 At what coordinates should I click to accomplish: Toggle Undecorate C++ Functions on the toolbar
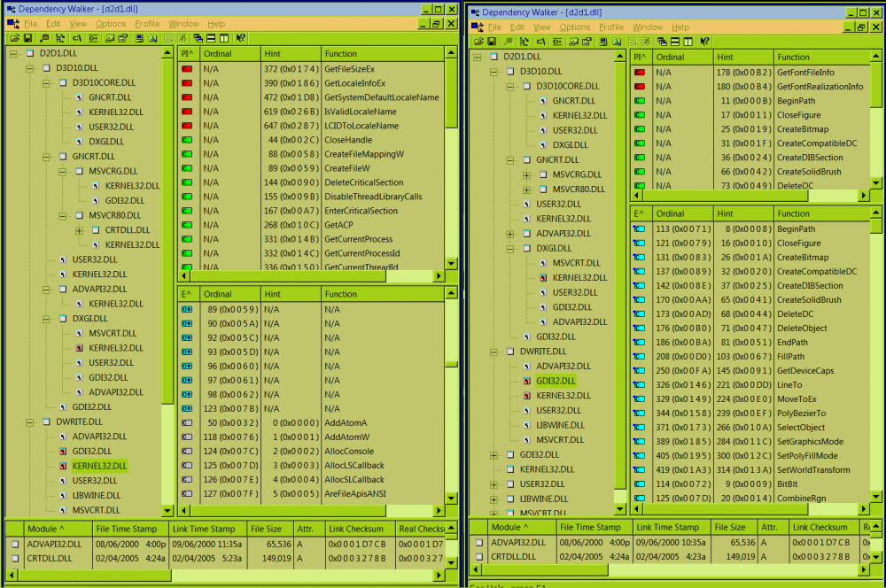[x=91, y=38]
